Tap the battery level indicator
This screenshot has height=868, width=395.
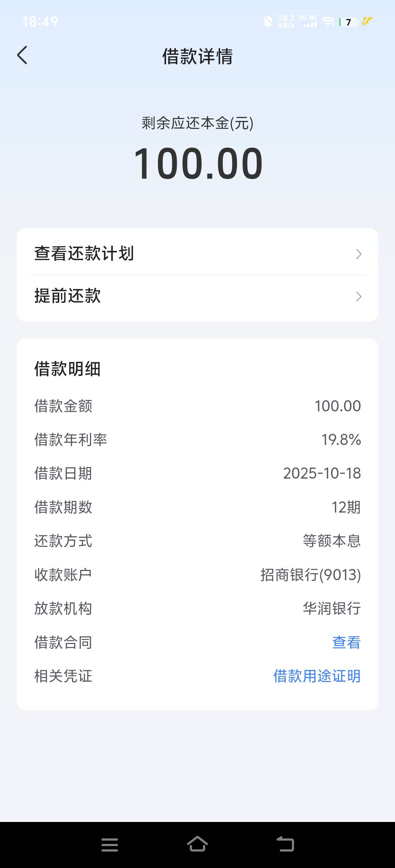tap(348, 22)
